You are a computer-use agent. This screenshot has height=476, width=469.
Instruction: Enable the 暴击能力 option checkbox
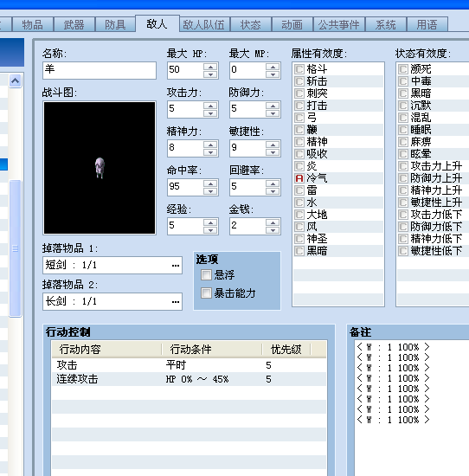tap(206, 293)
